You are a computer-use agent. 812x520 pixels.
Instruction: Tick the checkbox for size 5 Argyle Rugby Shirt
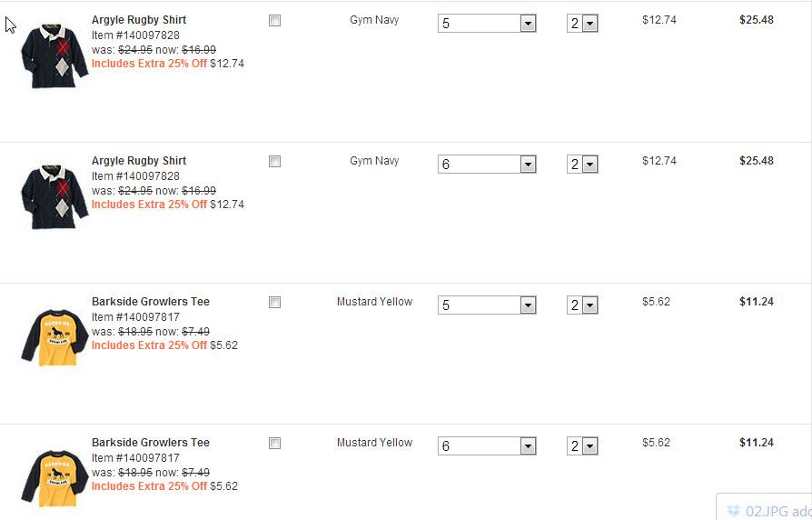(275, 21)
